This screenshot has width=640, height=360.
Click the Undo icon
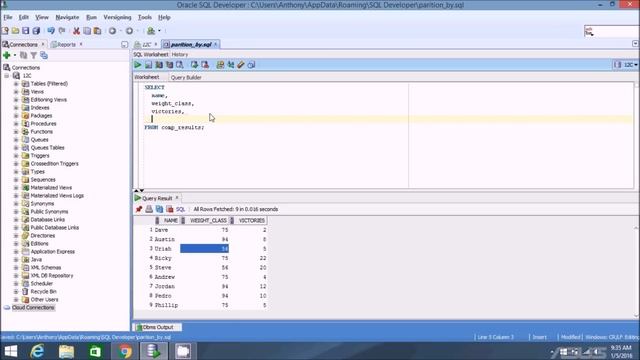click(51, 31)
